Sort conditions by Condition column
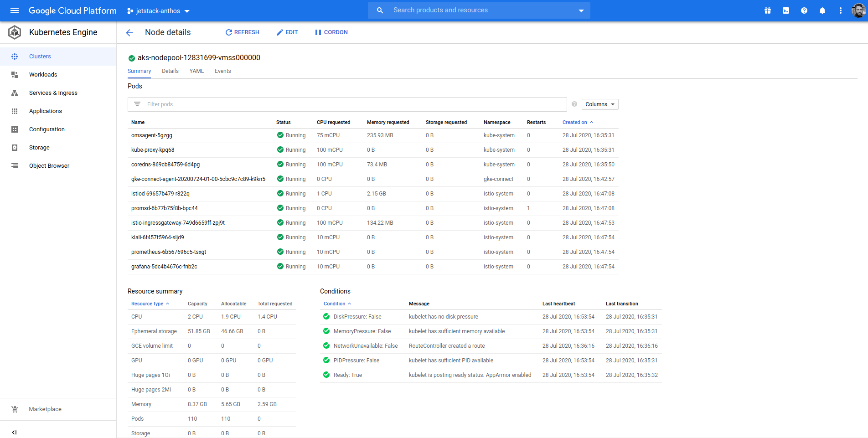868x438 pixels. [337, 304]
